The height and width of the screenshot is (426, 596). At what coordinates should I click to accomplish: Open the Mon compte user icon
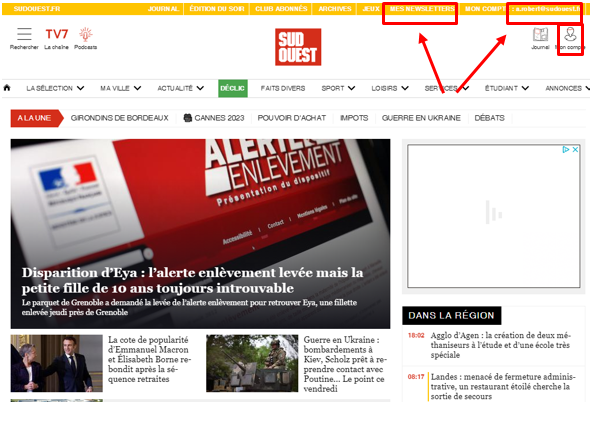(x=570, y=34)
